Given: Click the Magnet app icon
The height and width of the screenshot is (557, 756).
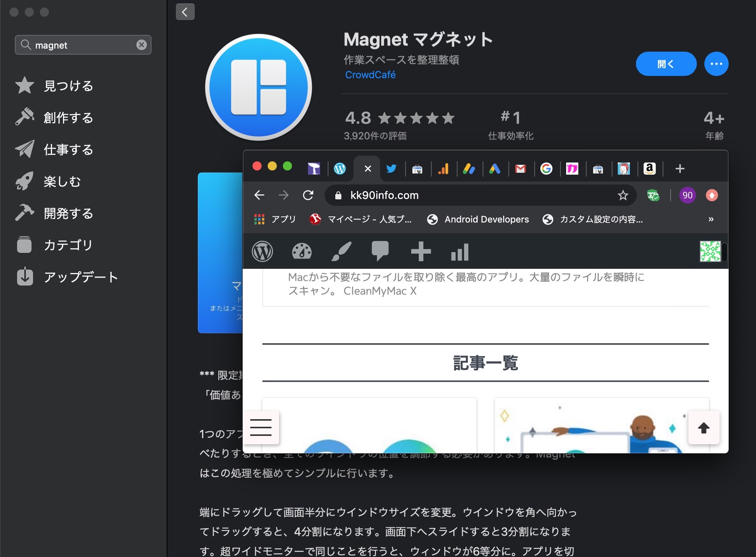Looking at the screenshot, I should [259, 87].
